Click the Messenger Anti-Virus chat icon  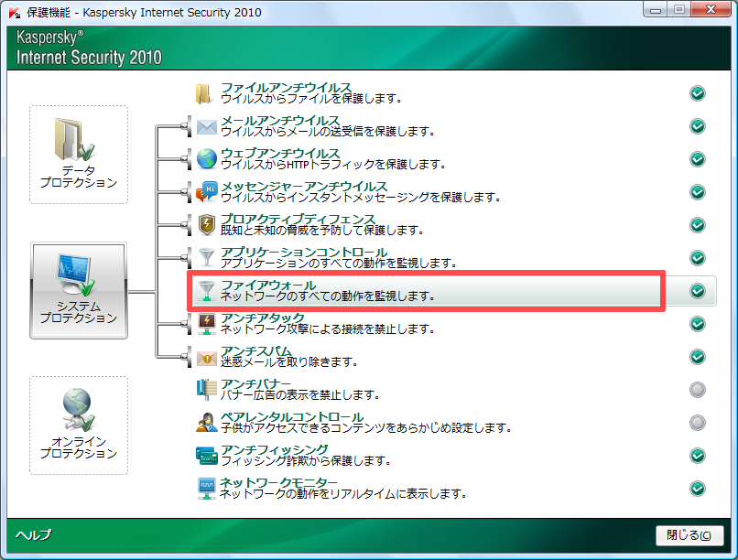[x=206, y=192]
